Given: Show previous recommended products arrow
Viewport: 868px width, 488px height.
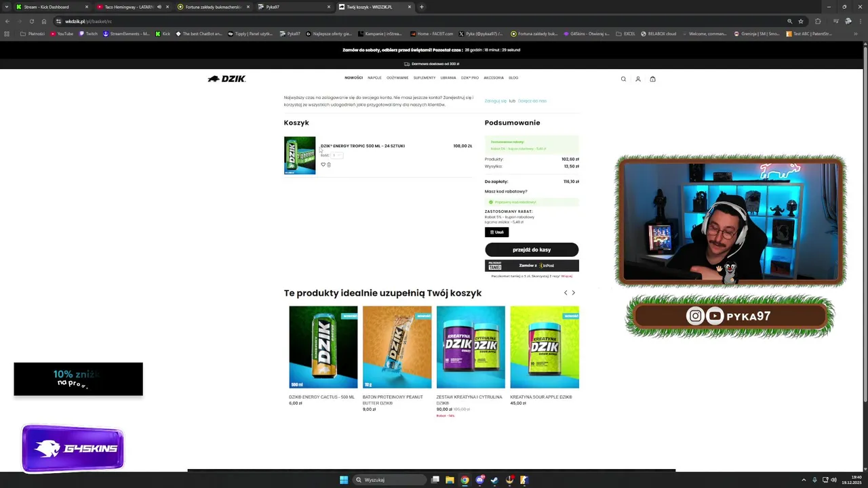Looking at the screenshot, I should (x=566, y=293).
